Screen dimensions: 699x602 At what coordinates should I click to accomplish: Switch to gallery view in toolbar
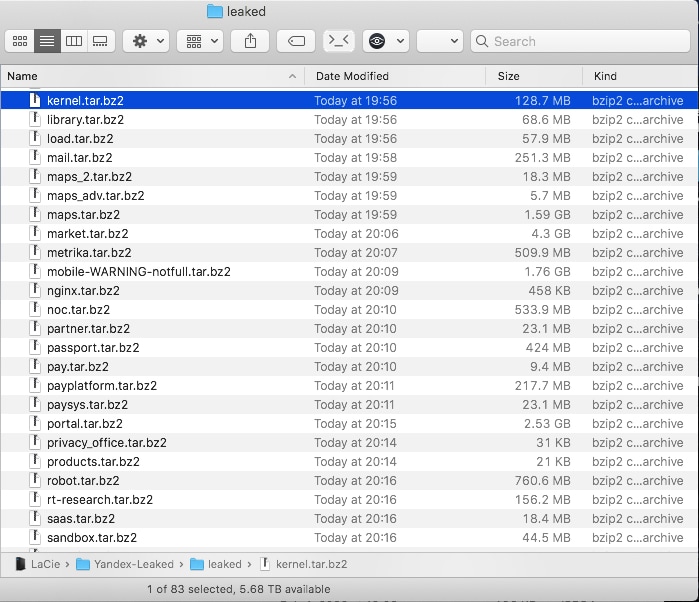[x=101, y=41]
